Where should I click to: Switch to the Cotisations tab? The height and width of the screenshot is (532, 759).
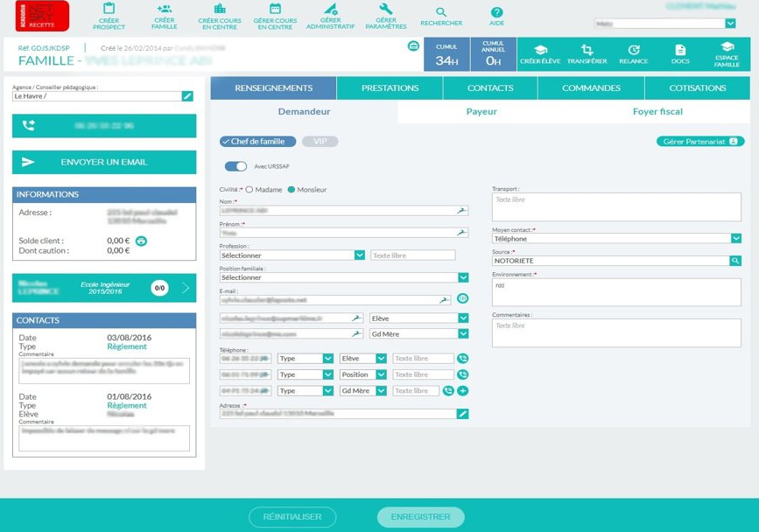(698, 88)
